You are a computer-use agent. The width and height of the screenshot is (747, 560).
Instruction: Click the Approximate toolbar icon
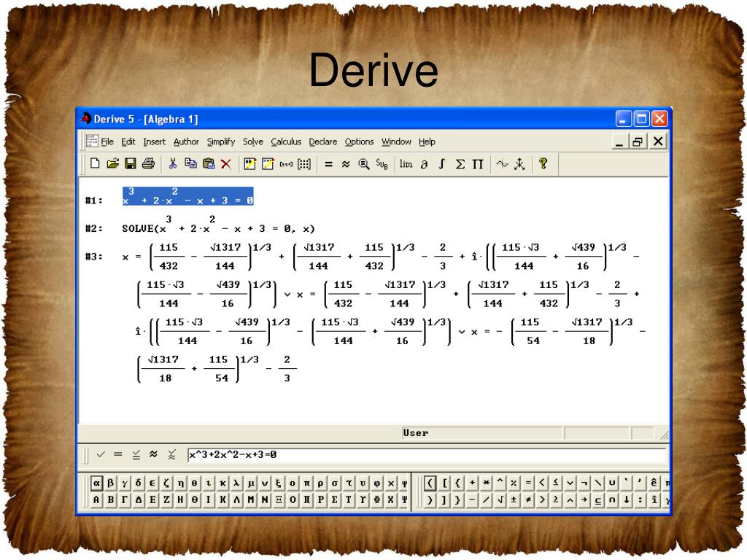346,164
